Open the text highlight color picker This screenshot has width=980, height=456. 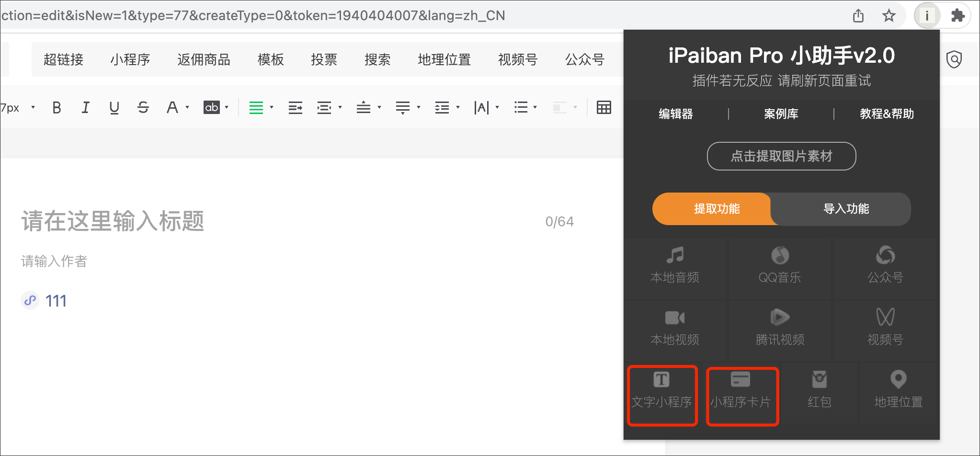(x=227, y=108)
